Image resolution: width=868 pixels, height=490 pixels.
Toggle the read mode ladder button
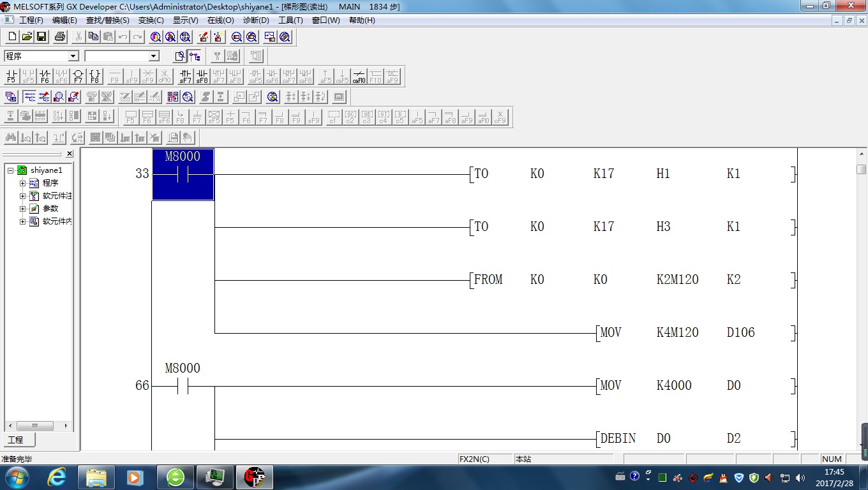point(29,97)
